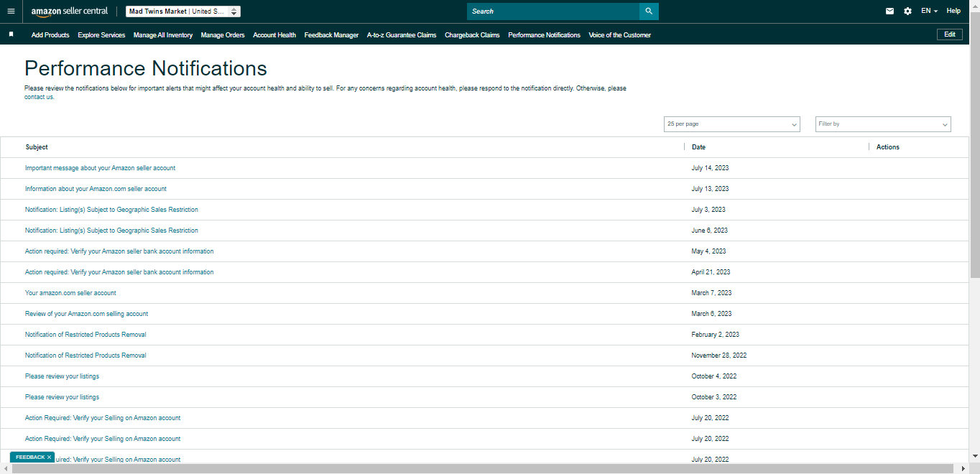This screenshot has height=474, width=980.
Task: Click the Subject column header
Action: (x=37, y=147)
